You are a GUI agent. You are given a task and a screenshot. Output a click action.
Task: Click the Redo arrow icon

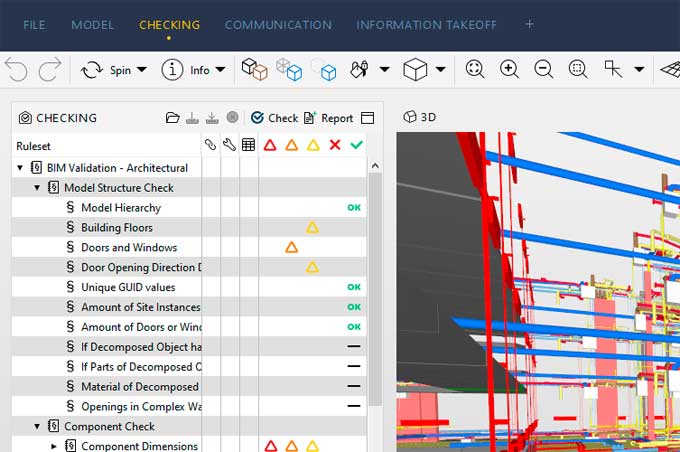click(x=49, y=70)
